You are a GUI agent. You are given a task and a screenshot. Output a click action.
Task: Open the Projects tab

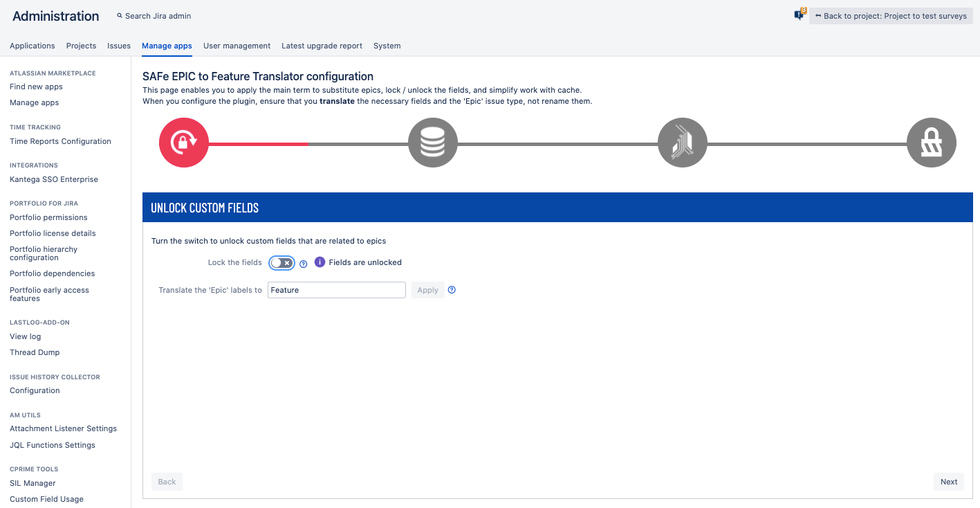[81, 46]
